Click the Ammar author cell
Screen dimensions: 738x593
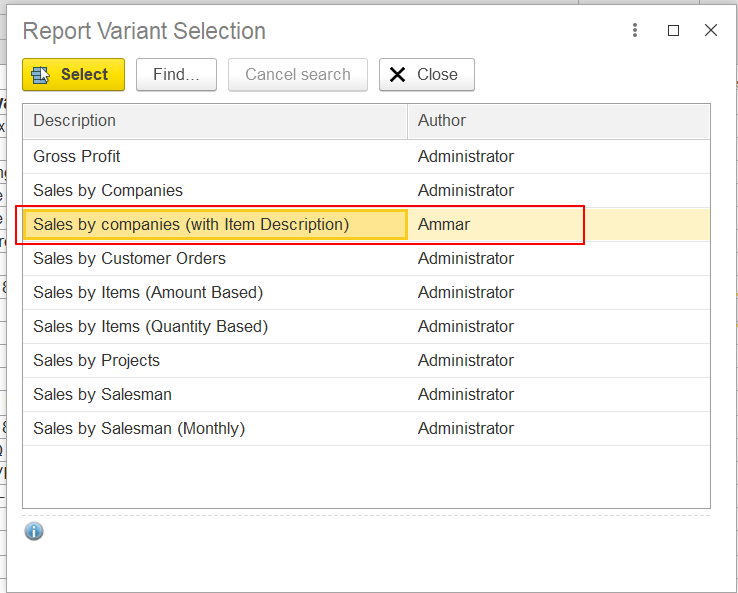tap(444, 225)
